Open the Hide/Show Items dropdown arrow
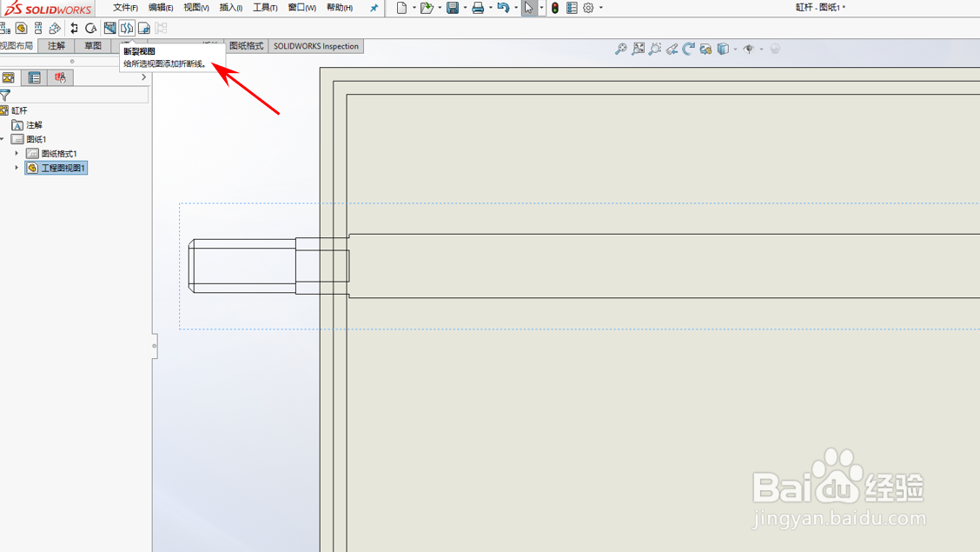The height and width of the screenshot is (552, 980). click(x=761, y=49)
